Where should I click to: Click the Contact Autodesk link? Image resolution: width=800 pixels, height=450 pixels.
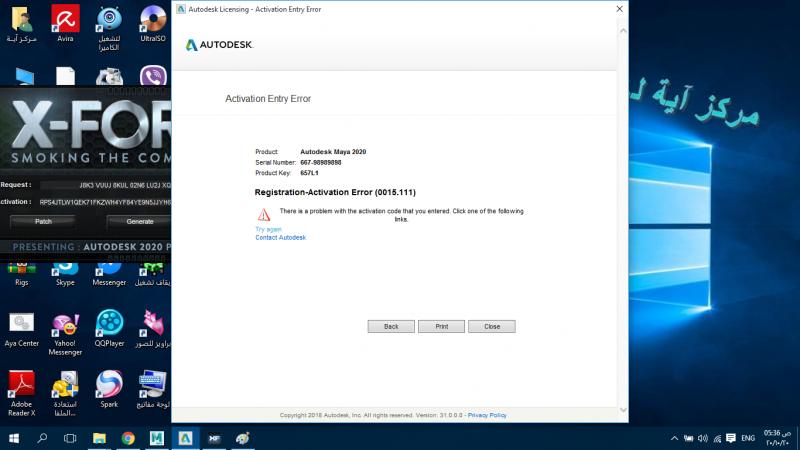tap(281, 237)
